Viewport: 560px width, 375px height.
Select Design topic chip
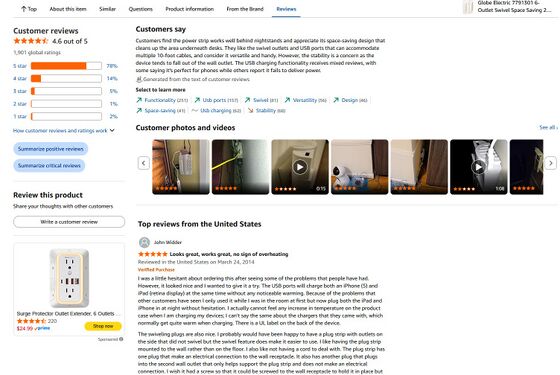tap(350, 100)
